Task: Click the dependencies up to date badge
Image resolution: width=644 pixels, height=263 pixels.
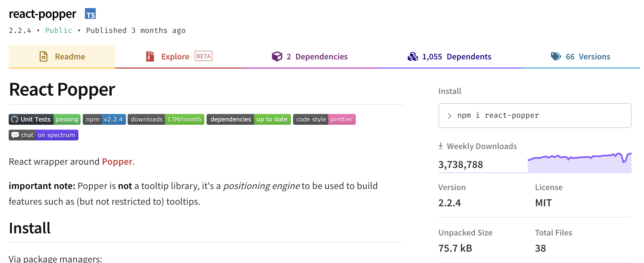Action: tap(249, 119)
